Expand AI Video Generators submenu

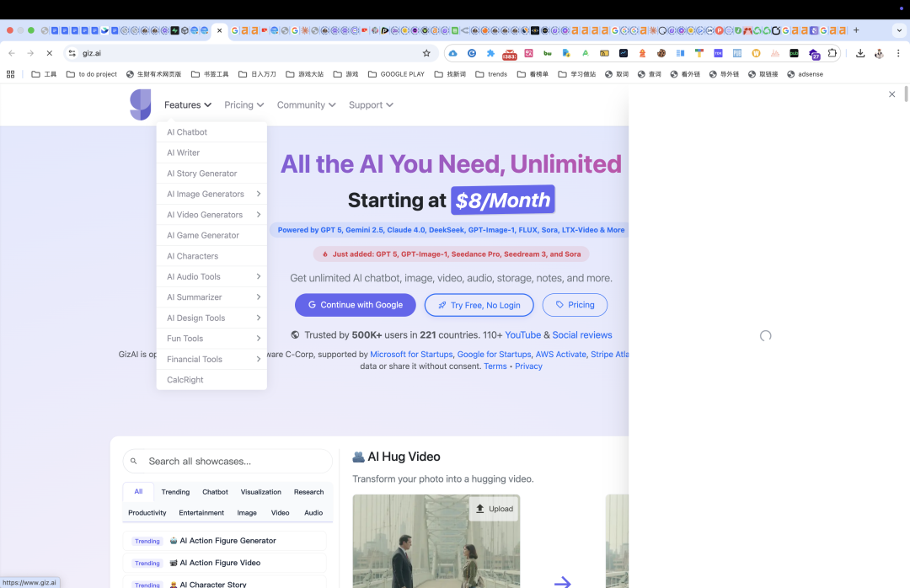pyautogui.click(x=211, y=215)
